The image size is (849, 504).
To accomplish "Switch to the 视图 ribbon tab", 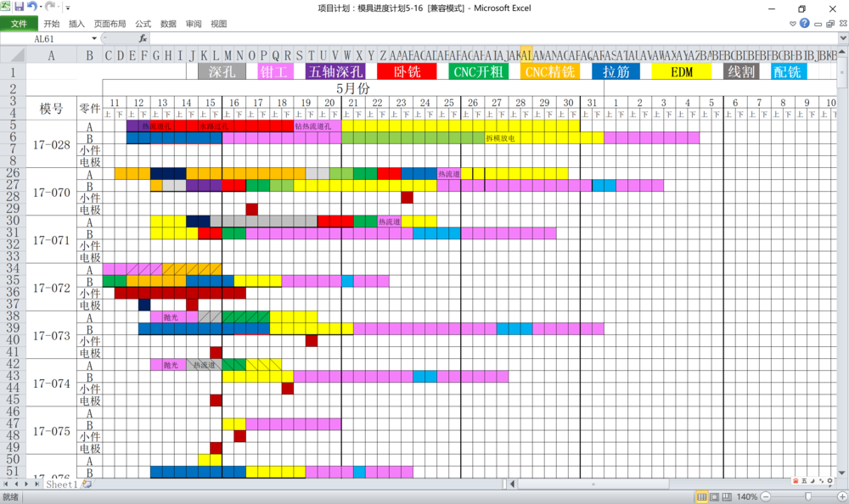I will 218,24.
